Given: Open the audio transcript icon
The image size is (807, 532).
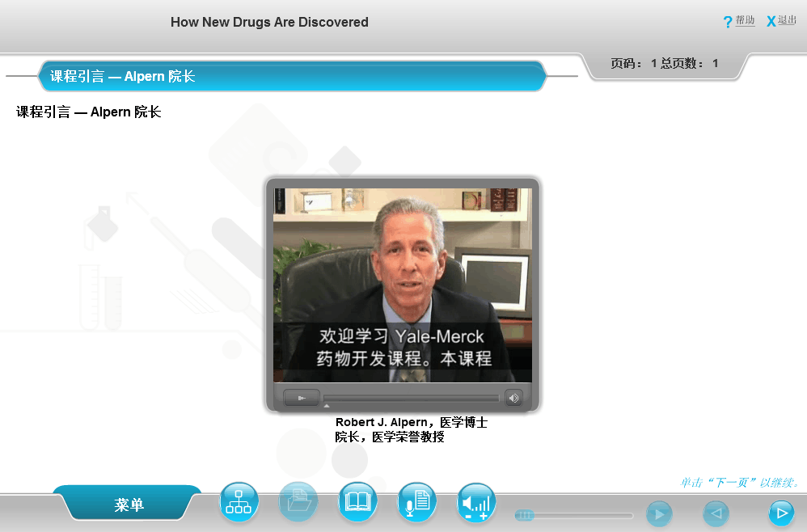Looking at the screenshot, I should [x=417, y=501].
